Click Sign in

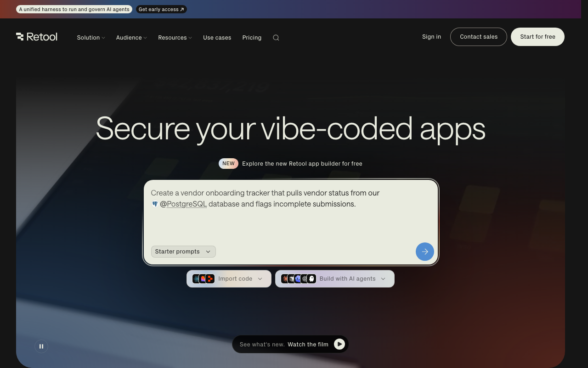point(431,37)
